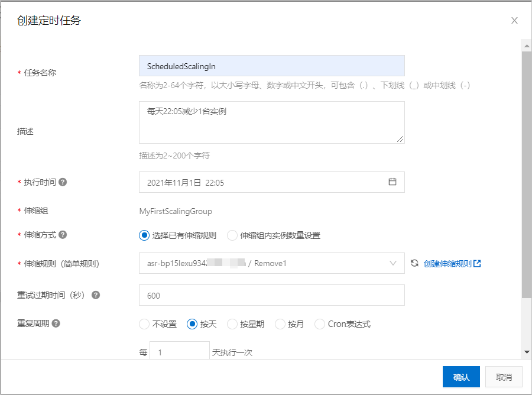Image resolution: width=532 pixels, height=395 pixels.
Task: Refresh the scaling rule list icon
Action: (414, 263)
